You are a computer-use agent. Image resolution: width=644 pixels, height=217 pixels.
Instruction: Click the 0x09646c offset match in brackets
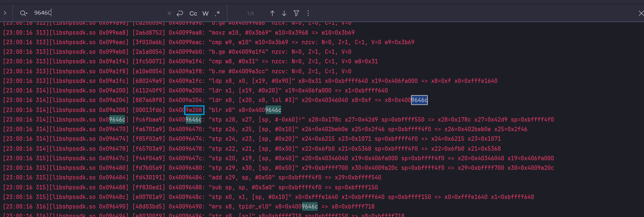[117, 119]
